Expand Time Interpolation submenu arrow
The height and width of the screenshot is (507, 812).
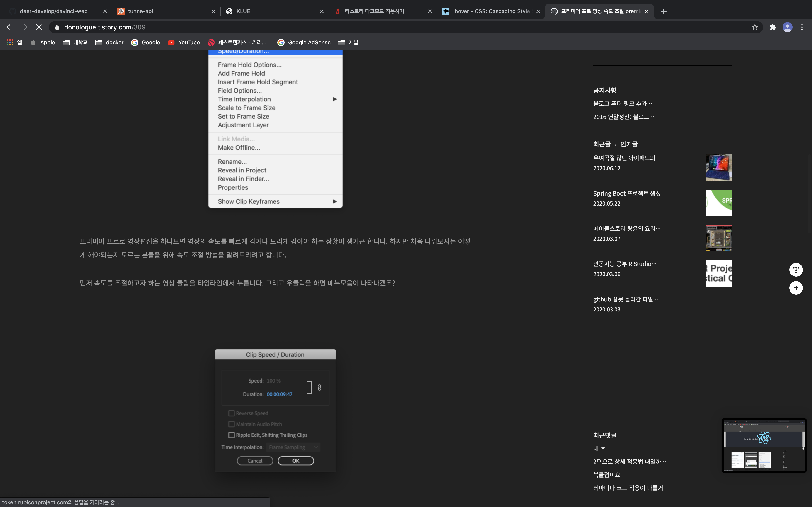pyautogui.click(x=335, y=99)
